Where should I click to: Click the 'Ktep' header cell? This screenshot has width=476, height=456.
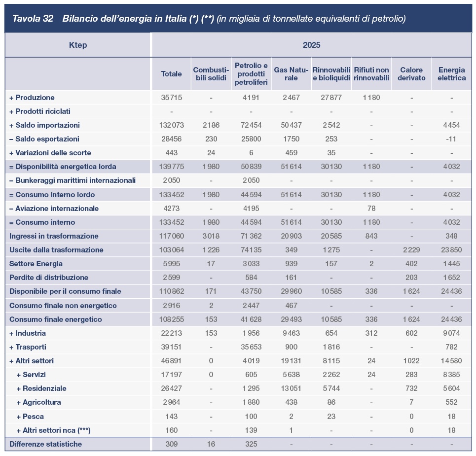(78, 45)
